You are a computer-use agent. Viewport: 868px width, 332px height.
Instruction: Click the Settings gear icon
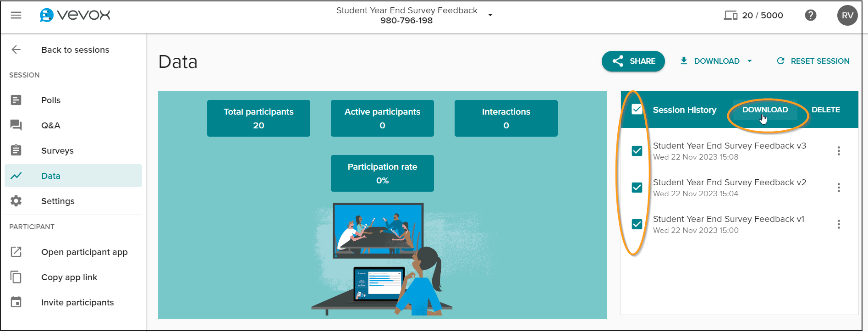(x=16, y=201)
